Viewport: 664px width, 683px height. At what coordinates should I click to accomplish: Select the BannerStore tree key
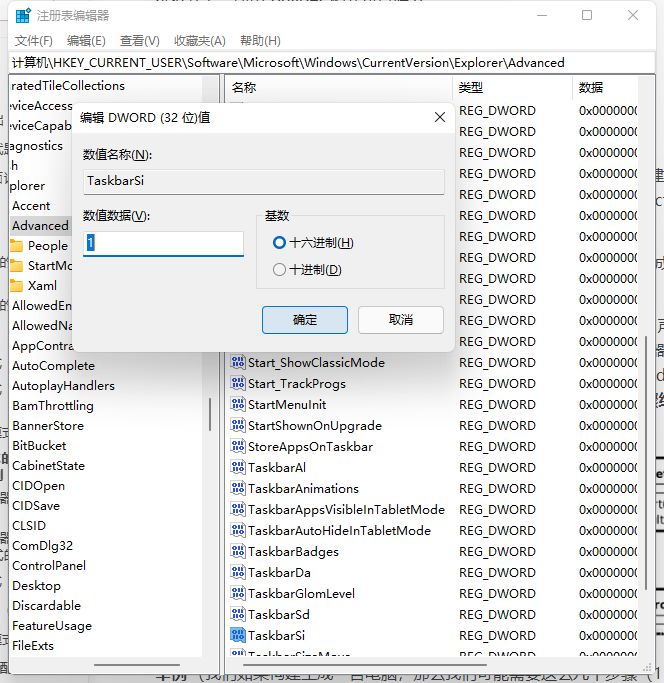click(x=48, y=426)
